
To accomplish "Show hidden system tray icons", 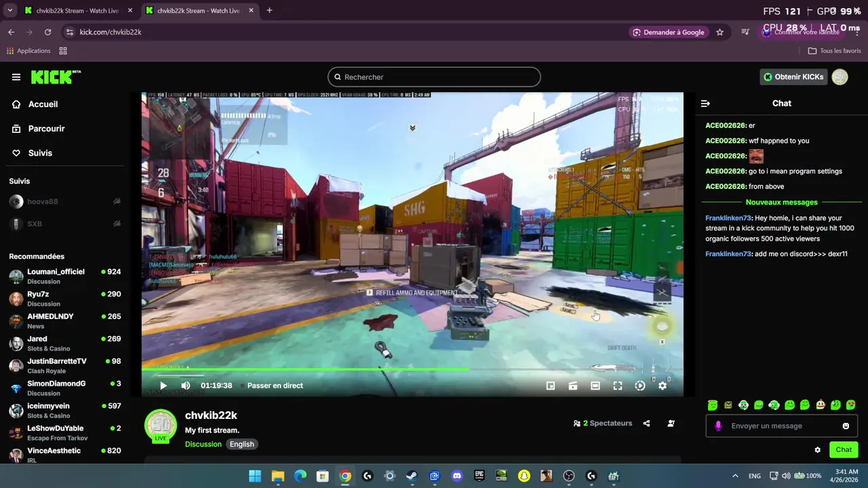I will coord(735,476).
